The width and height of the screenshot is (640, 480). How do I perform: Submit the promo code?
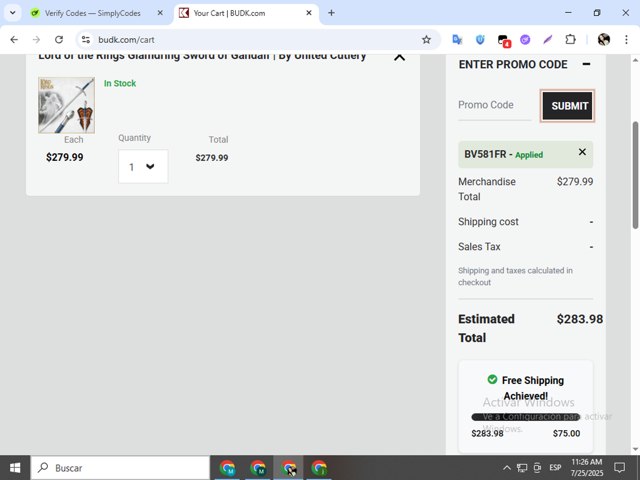567,106
